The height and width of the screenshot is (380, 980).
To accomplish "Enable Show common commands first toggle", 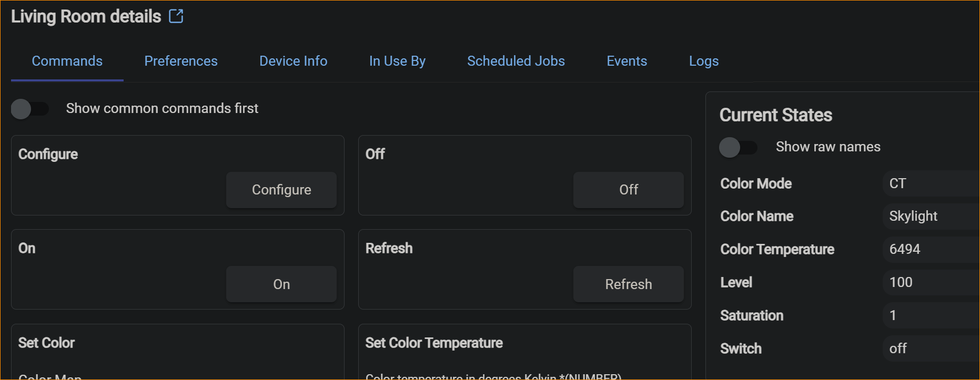I will (x=29, y=109).
